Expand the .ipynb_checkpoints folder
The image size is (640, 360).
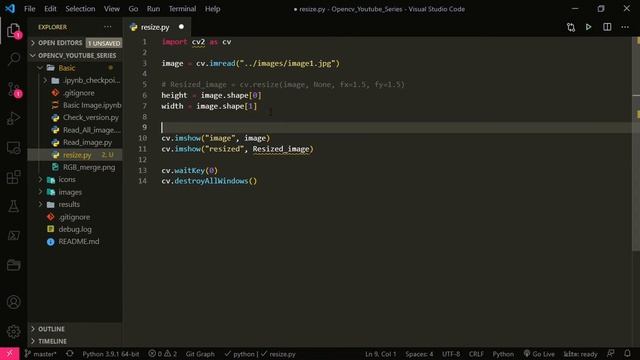75,80
